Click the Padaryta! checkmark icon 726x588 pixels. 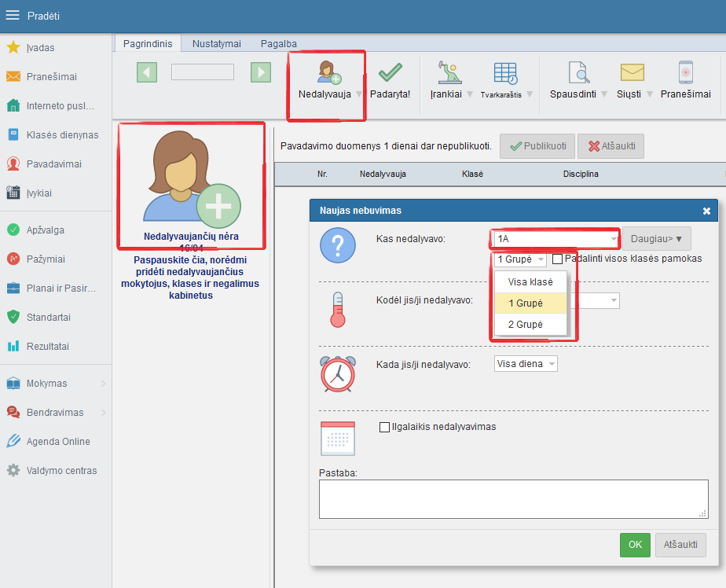[390, 73]
